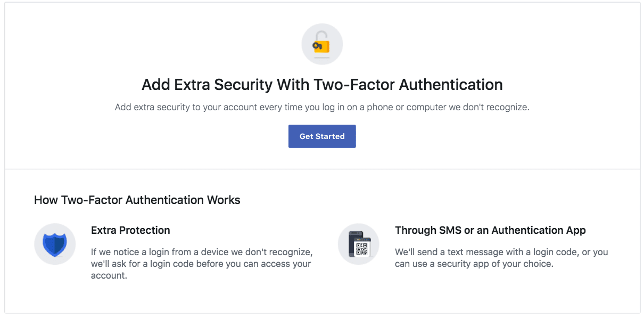This screenshot has width=644, height=317.
Task: Click the key symbol on the padlock
Action: coord(318,46)
